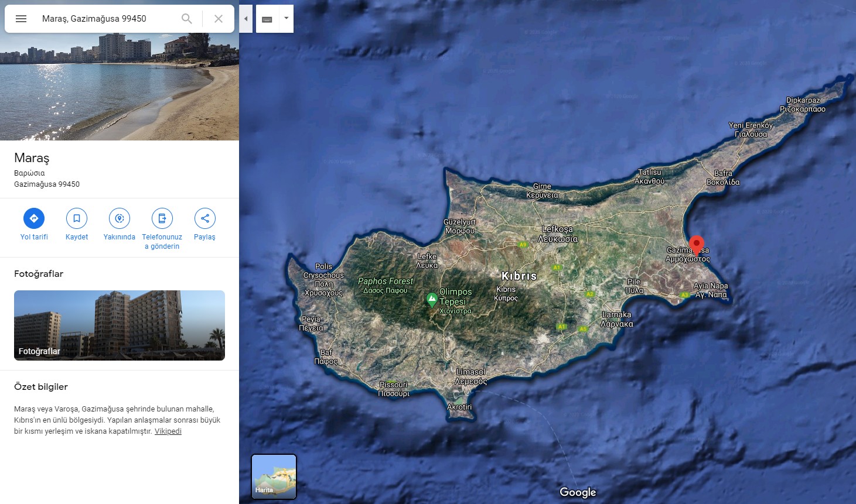Send to phone with Telefonunuza gönderin

(162, 218)
